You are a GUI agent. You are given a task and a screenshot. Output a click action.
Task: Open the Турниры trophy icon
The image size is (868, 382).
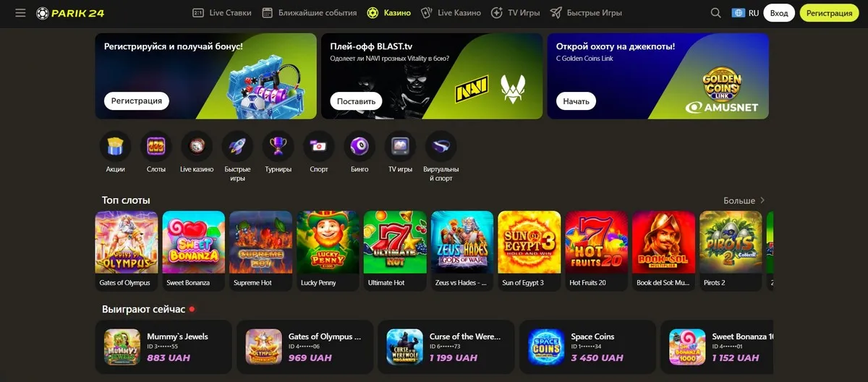278,146
